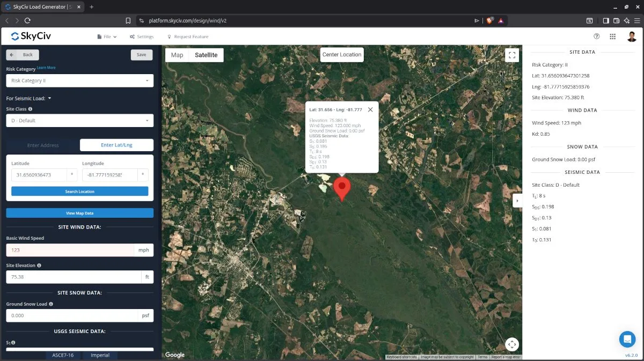Switch map to Satellite view
This screenshot has height=361, width=644.
pos(206,55)
